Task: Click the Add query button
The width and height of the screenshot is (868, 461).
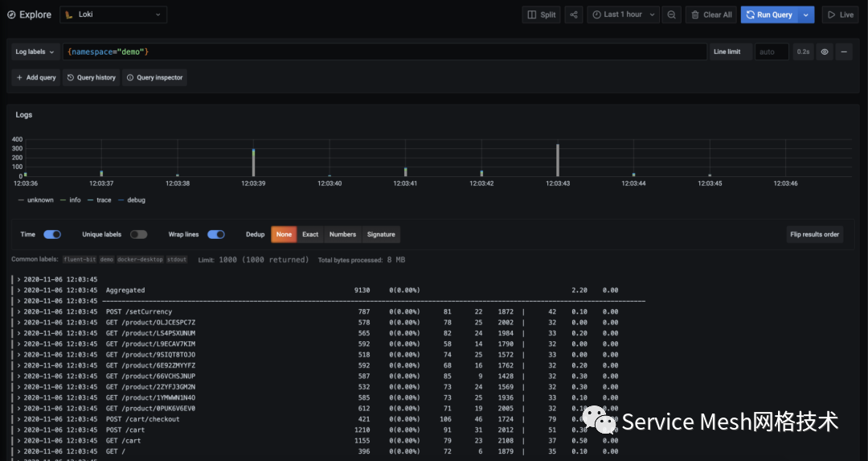Action: click(36, 77)
